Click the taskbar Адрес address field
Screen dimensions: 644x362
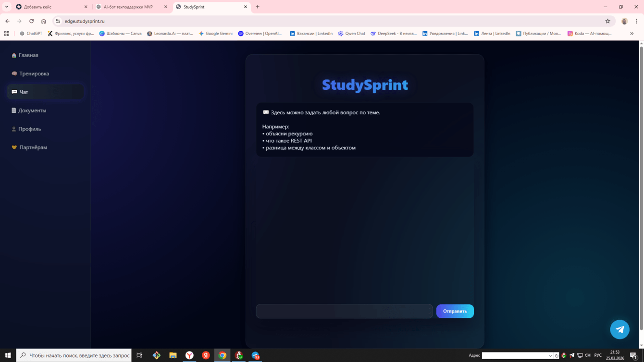(515, 356)
